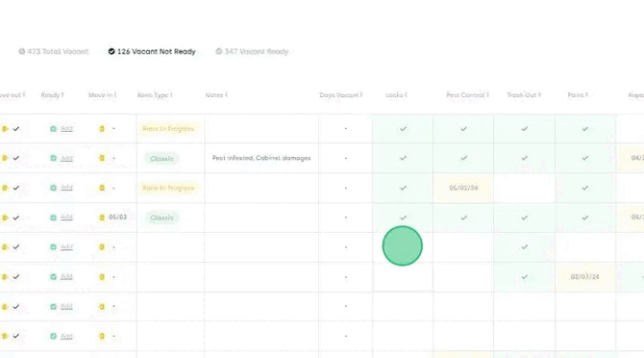
Task: Click green Ready calendar icon in first row
Action: coord(54,129)
